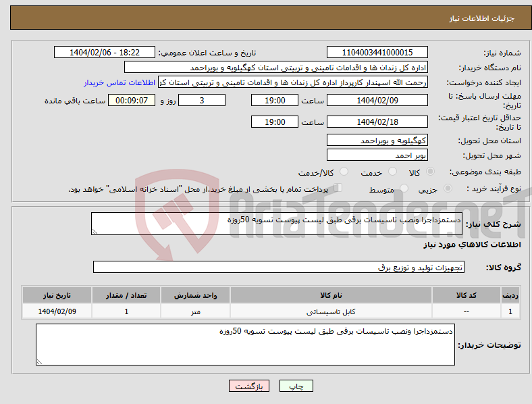This screenshot has width=532, height=404.
Task: Click the بازگشت (back) button
Action: pyautogui.click(x=249, y=386)
